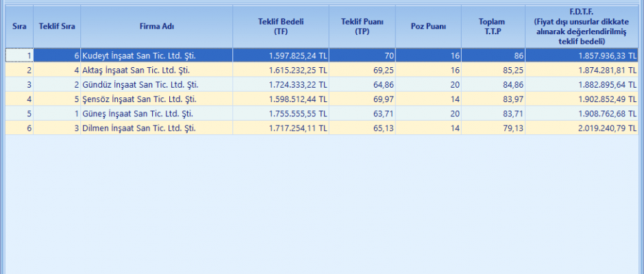Click the Teklif Puanı (TP) header
Screen dimensions: 644x274
362,27
